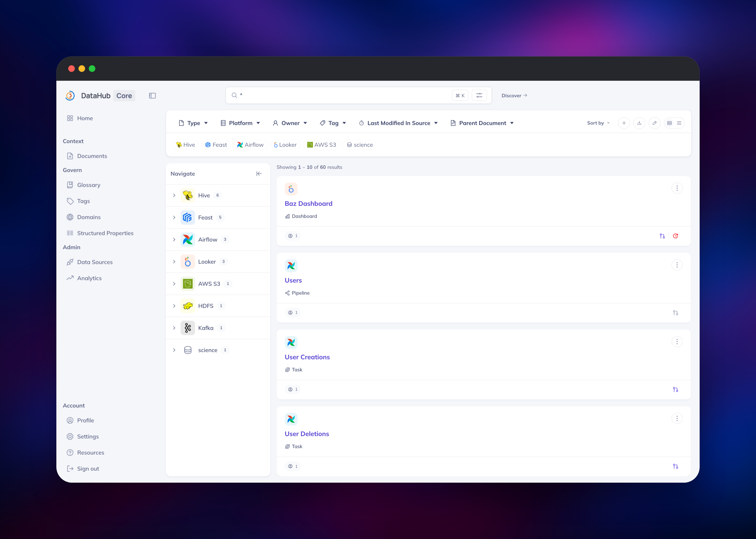Open Users pipeline more options menu

[677, 265]
